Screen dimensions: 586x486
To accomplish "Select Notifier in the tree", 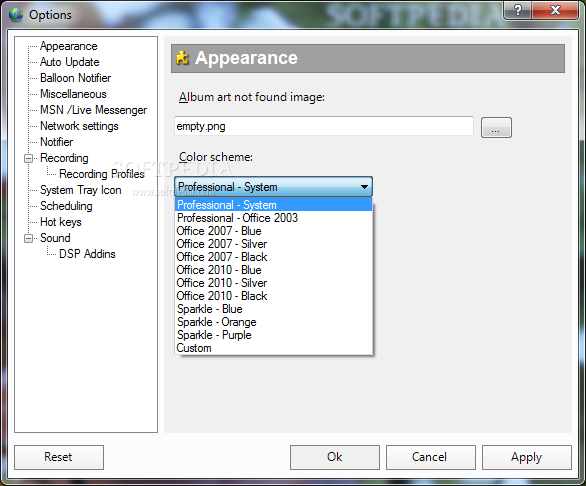I will click(56, 142).
